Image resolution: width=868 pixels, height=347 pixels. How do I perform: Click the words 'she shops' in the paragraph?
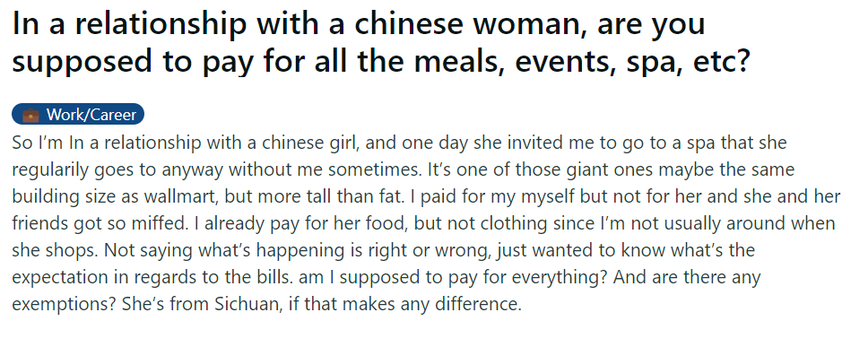(53, 250)
